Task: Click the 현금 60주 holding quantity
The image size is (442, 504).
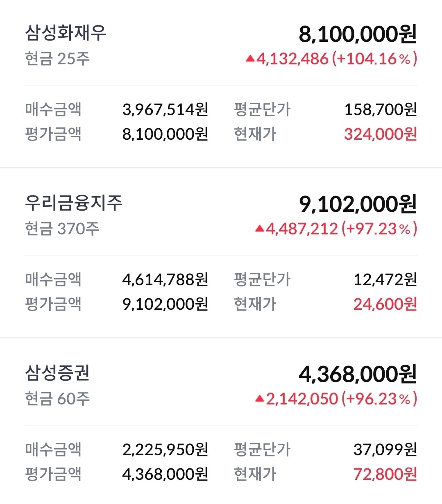Action: (x=57, y=398)
